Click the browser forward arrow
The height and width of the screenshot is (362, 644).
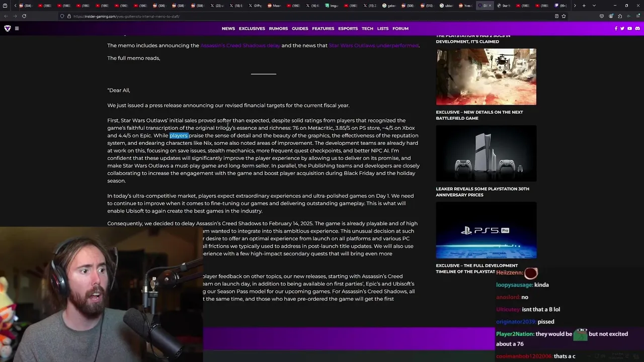[x=15, y=16]
